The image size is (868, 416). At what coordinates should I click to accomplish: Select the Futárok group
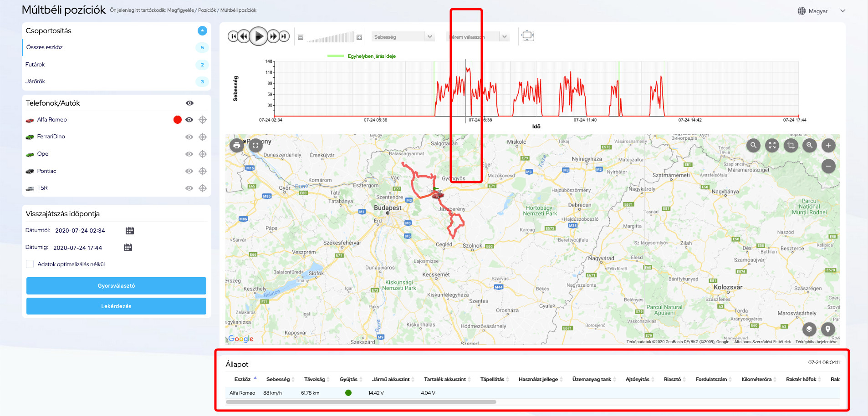coord(35,65)
